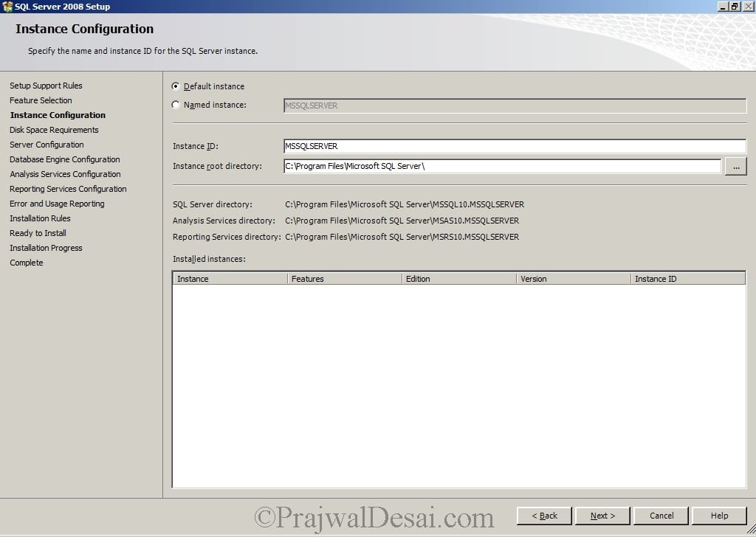The height and width of the screenshot is (537, 756).
Task: Select the Named instance radio button
Action: click(176, 105)
